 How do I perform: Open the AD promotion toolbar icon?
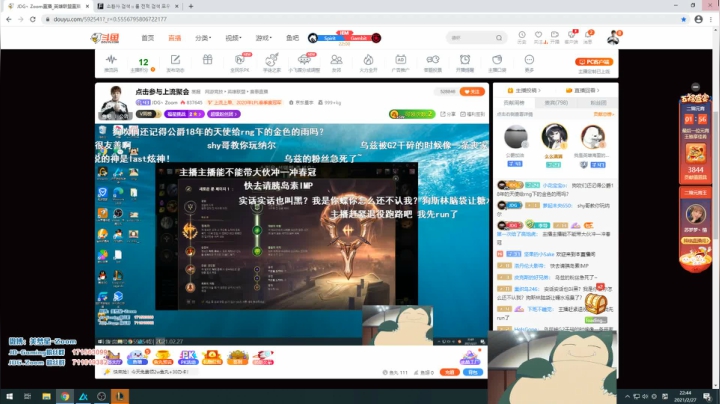point(400,62)
